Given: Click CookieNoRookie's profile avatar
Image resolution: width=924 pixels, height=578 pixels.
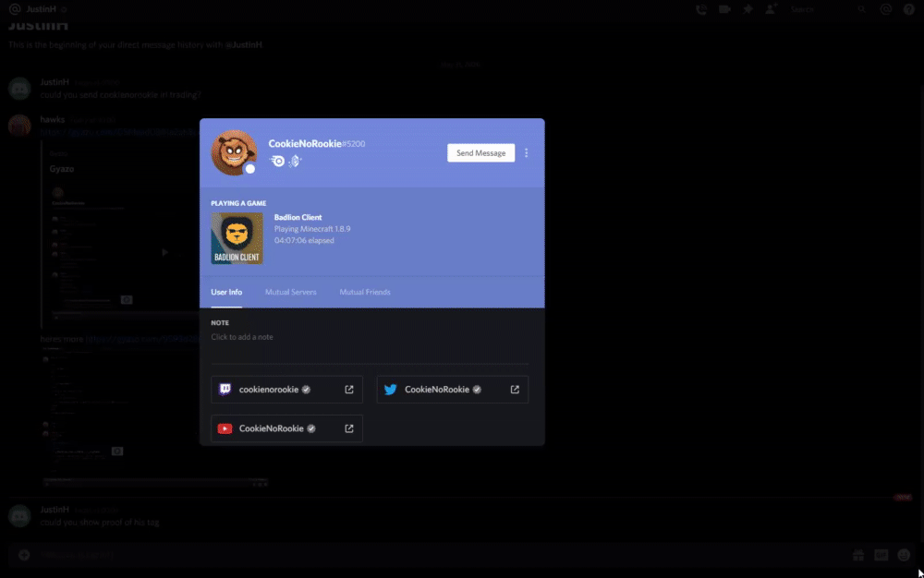Looking at the screenshot, I should 234,153.
